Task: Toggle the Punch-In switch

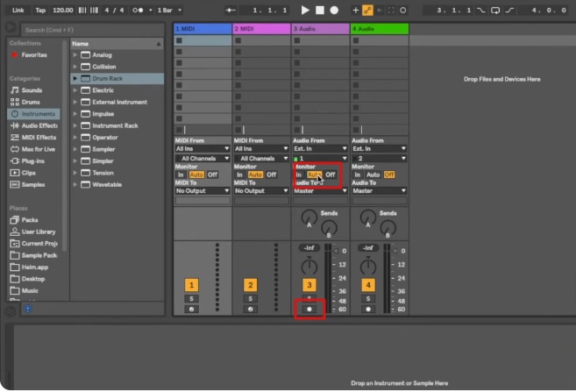Action: click(x=480, y=11)
